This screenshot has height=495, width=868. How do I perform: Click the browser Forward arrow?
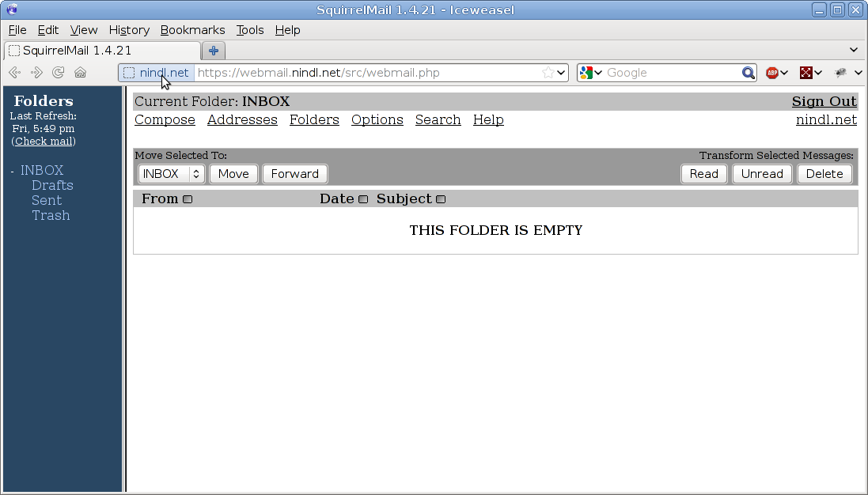(36, 73)
